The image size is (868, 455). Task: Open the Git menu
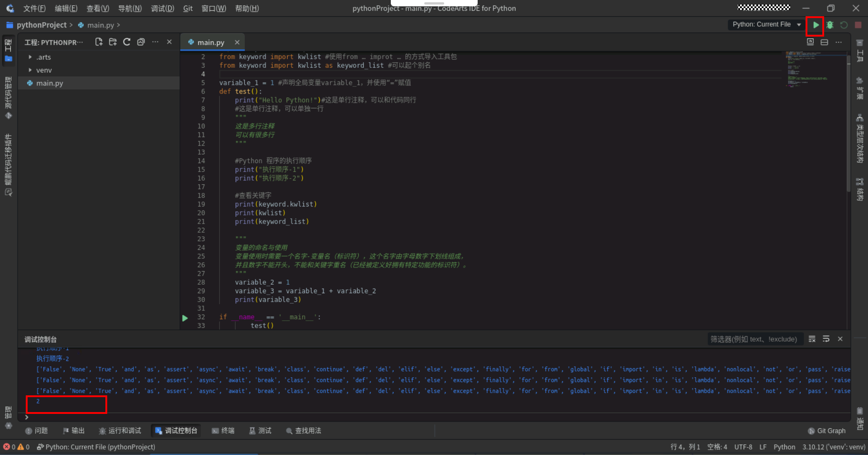[188, 8]
